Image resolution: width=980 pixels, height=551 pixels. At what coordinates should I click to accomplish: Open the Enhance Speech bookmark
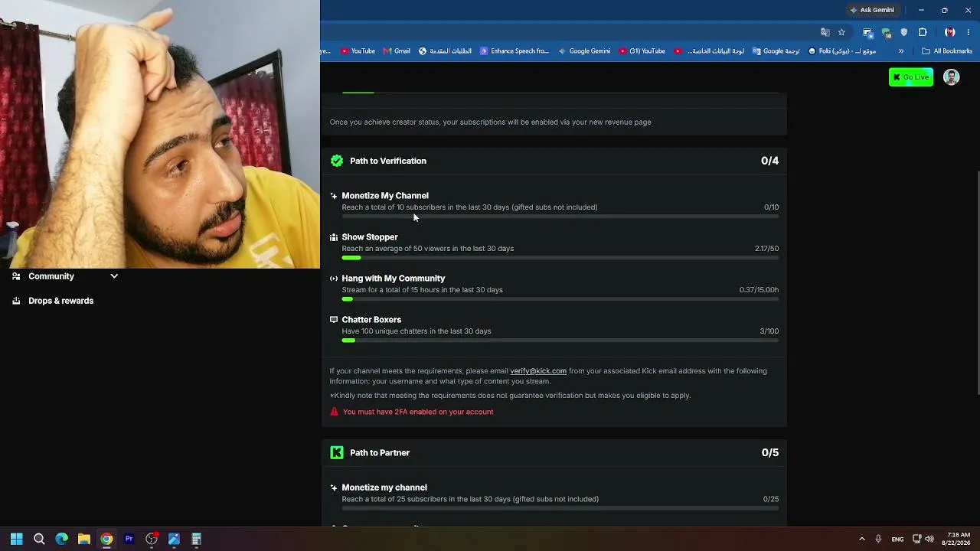[514, 51]
